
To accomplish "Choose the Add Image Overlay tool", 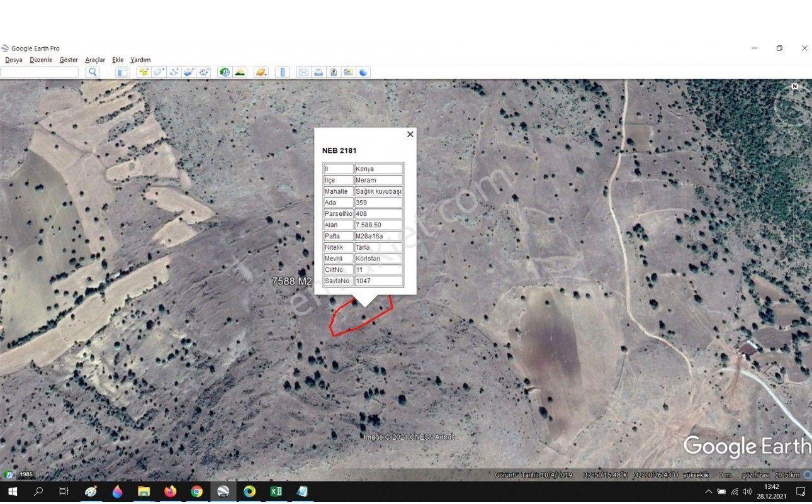I will 189,72.
